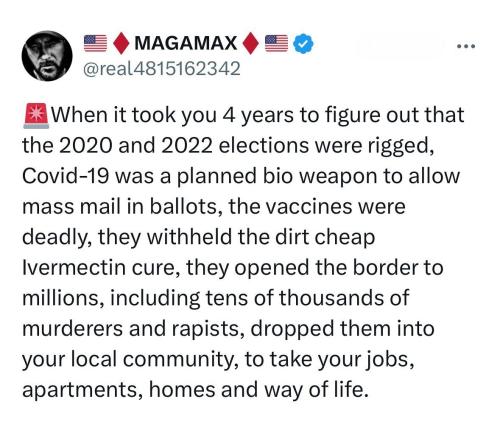This screenshot has height=438, width=500.
Task: Open the three-dot more options menu
Action: [466, 47]
